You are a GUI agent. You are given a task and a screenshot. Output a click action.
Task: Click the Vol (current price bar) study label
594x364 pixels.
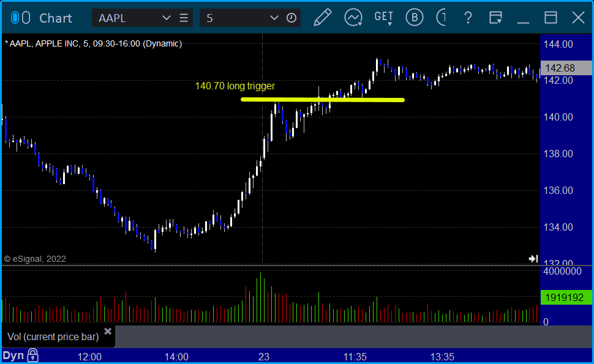[53, 336]
